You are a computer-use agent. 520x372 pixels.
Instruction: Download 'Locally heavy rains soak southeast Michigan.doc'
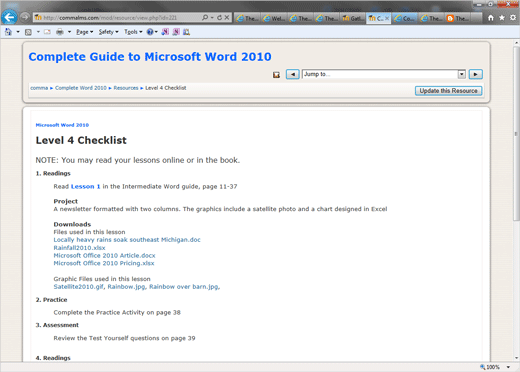pos(127,240)
